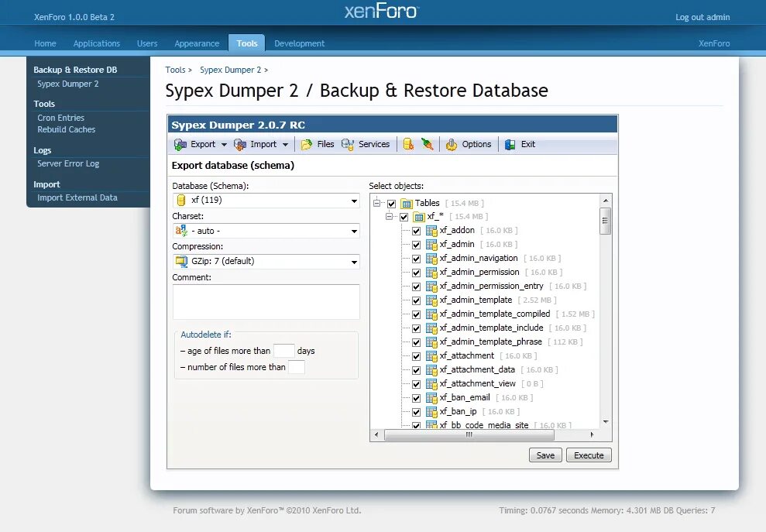Click the database-lock toolbar icon

point(408,144)
